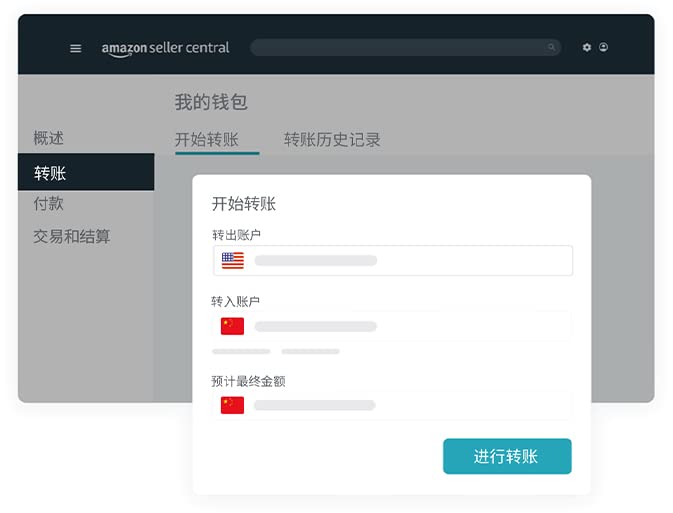Image resolution: width=673 pixels, height=513 pixels.
Task: Focus the top search bar
Action: 400,47
